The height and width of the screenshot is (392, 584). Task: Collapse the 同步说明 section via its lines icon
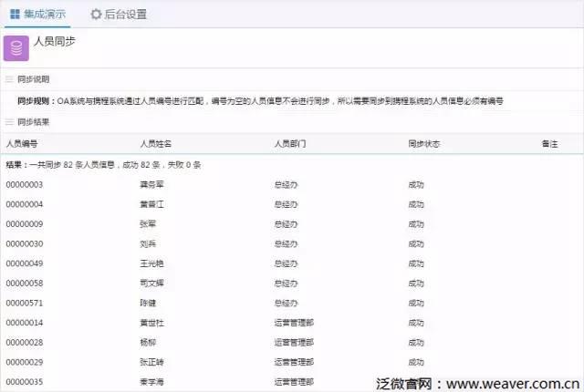point(9,79)
